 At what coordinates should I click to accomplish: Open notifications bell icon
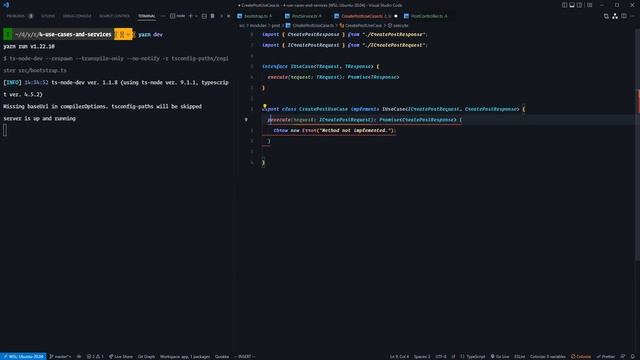pos(633,356)
